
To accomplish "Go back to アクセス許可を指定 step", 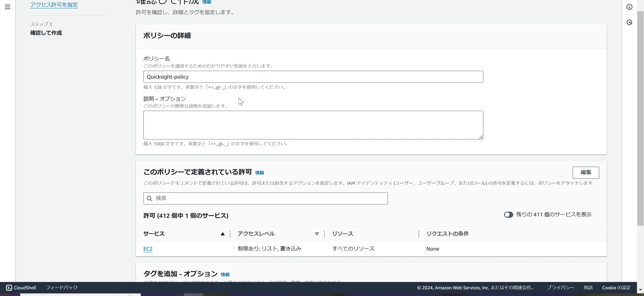I will pyautogui.click(x=54, y=5).
